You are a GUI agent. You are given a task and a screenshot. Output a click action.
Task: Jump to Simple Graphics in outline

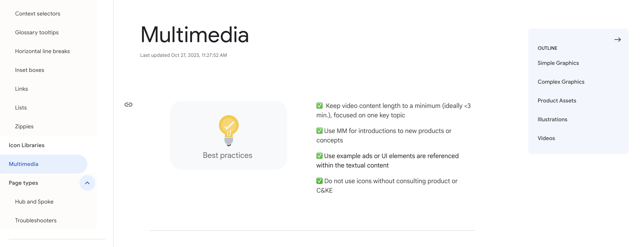tap(558, 63)
